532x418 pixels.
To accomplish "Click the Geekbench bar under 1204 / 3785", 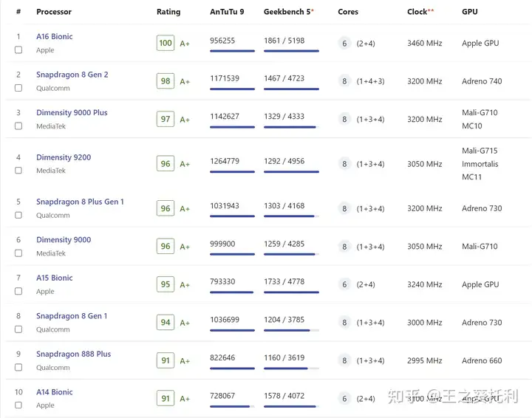I will coord(291,330).
